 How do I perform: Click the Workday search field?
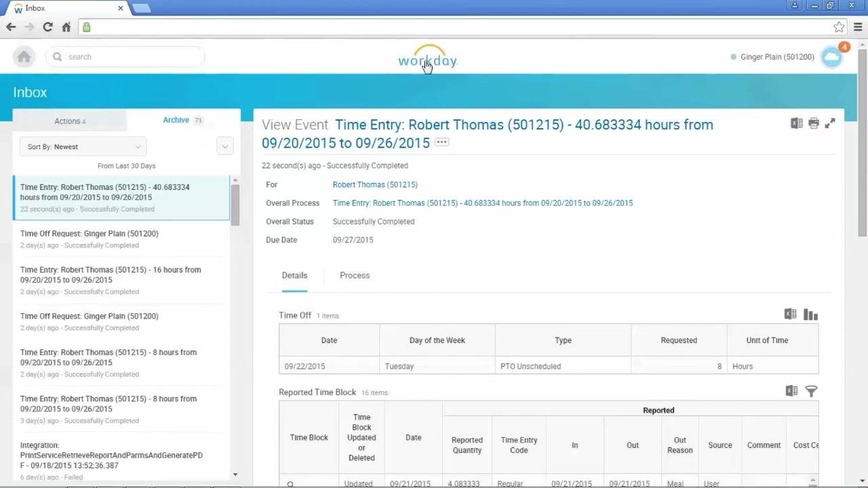125,57
